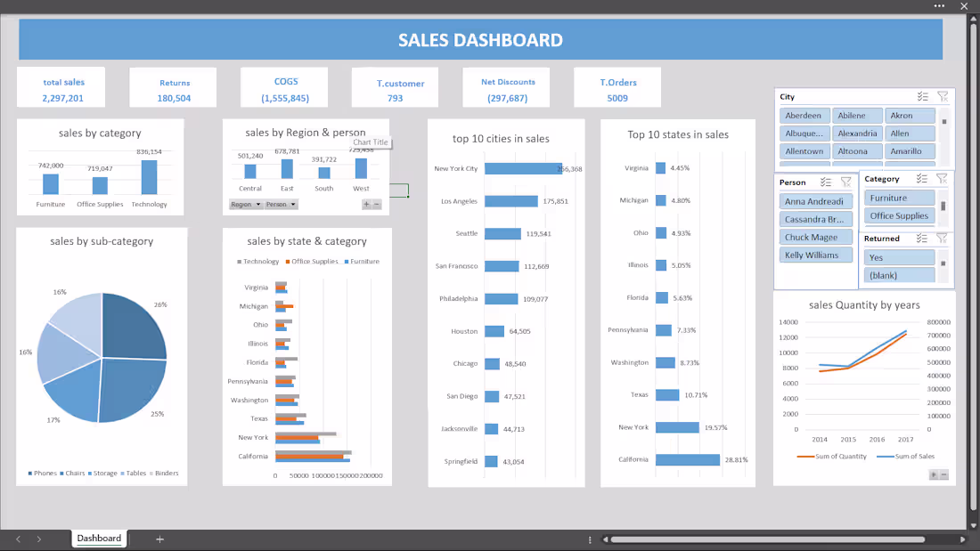This screenshot has width=980, height=551.
Task: Clear the Category slicer filter
Action: click(942, 179)
